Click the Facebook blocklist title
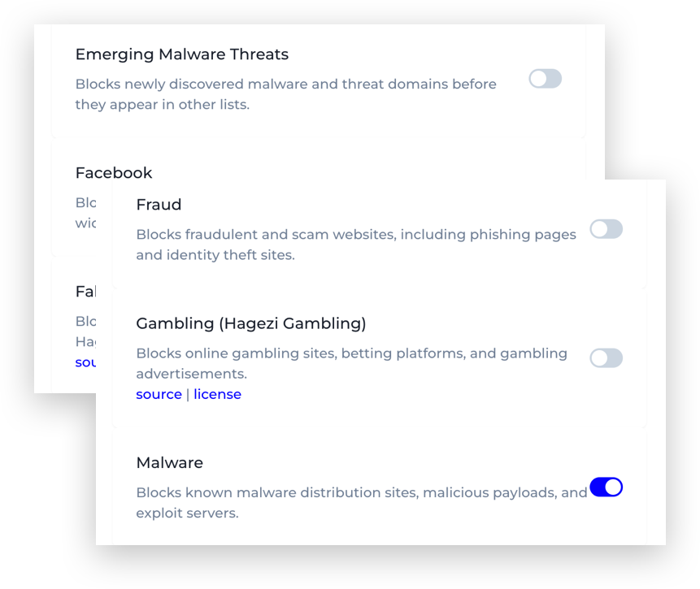 (x=114, y=173)
